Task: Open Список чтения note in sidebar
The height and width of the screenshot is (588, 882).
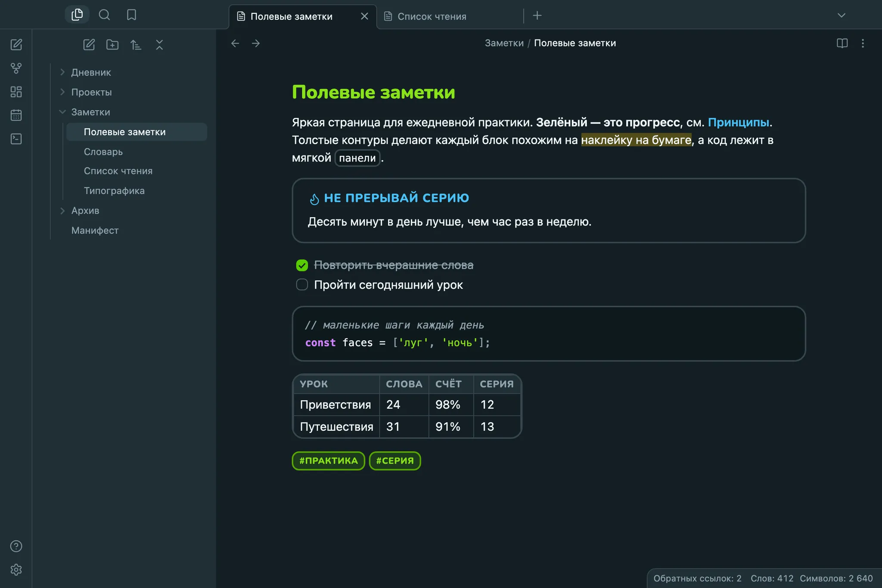Action: pyautogui.click(x=137, y=171)
